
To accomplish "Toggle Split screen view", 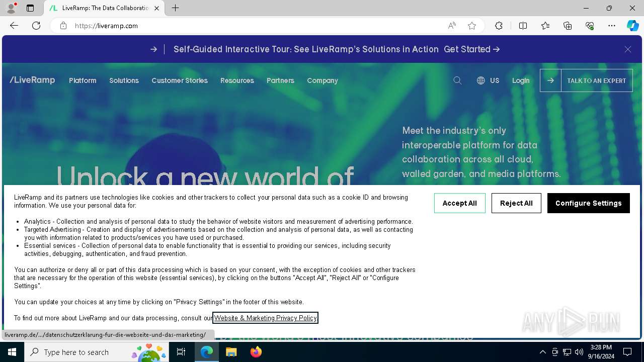I will (x=523, y=26).
